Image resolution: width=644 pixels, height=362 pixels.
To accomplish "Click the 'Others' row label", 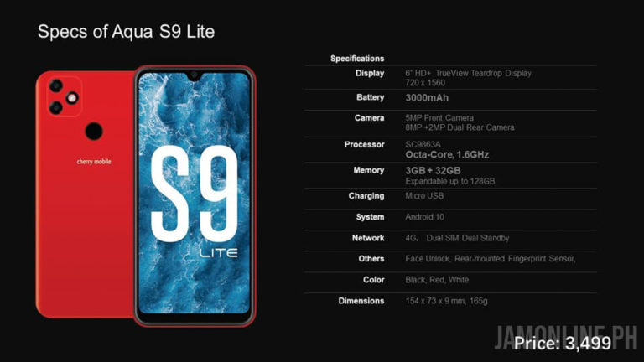I will [x=371, y=259].
